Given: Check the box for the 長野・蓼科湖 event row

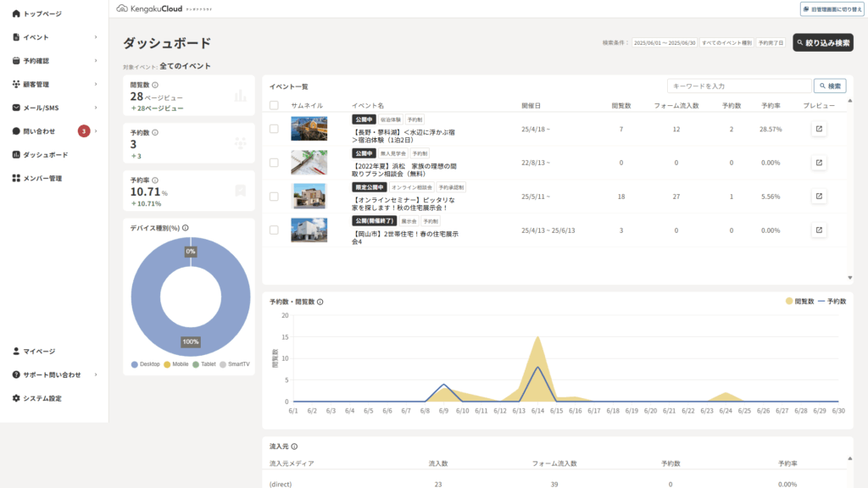Looking at the screenshot, I should [274, 129].
